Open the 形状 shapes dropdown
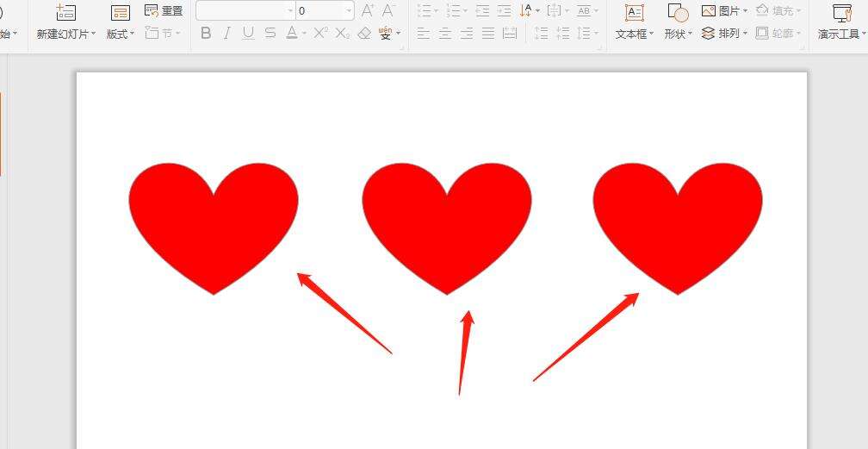The height and width of the screenshot is (449, 868). pyautogui.click(x=691, y=34)
